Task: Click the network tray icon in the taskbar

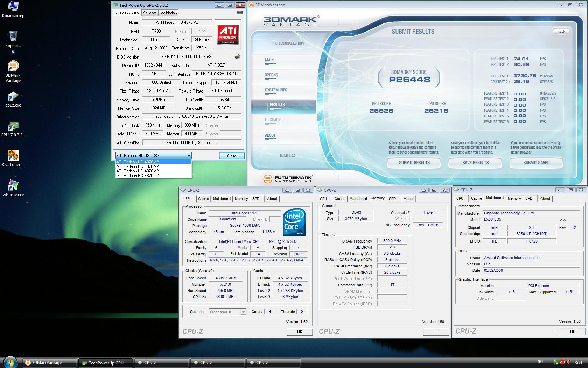Action: pyautogui.click(x=556, y=362)
